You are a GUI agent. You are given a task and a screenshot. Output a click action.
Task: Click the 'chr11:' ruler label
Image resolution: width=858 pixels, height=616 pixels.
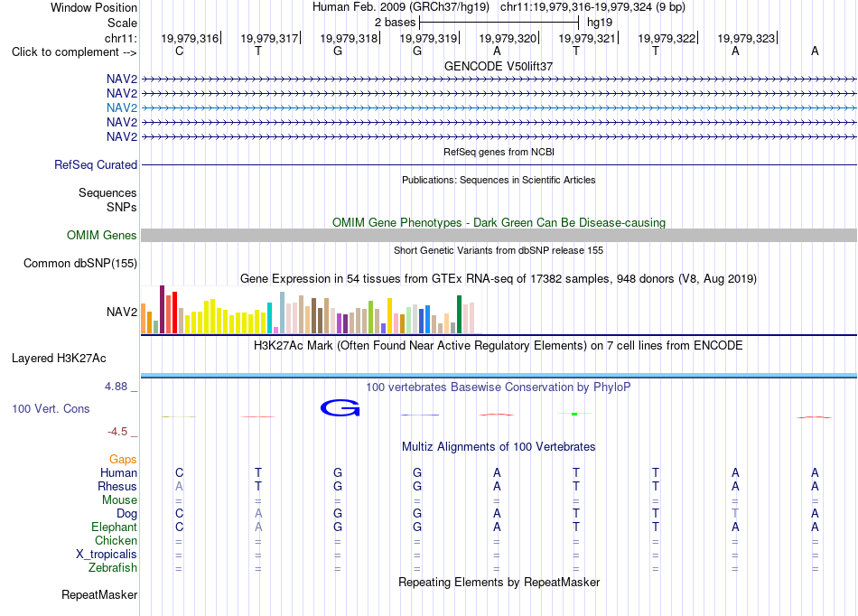[x=120, y=38]
